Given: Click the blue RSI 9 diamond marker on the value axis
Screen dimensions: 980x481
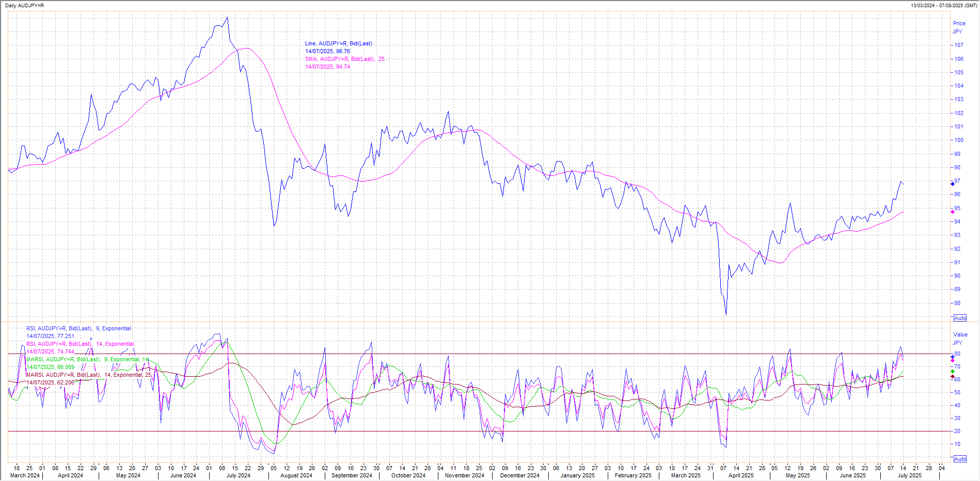Looking at the screenshot, I should pyautogui.click(x=953, y=357).
